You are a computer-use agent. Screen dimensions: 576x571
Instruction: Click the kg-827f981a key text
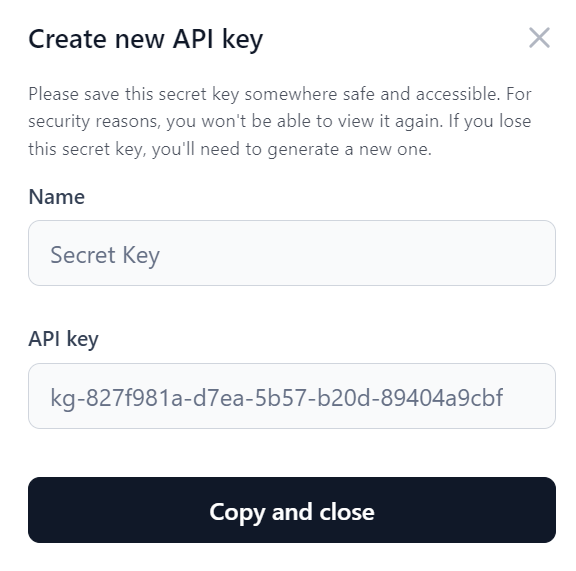tap(276, 398)
